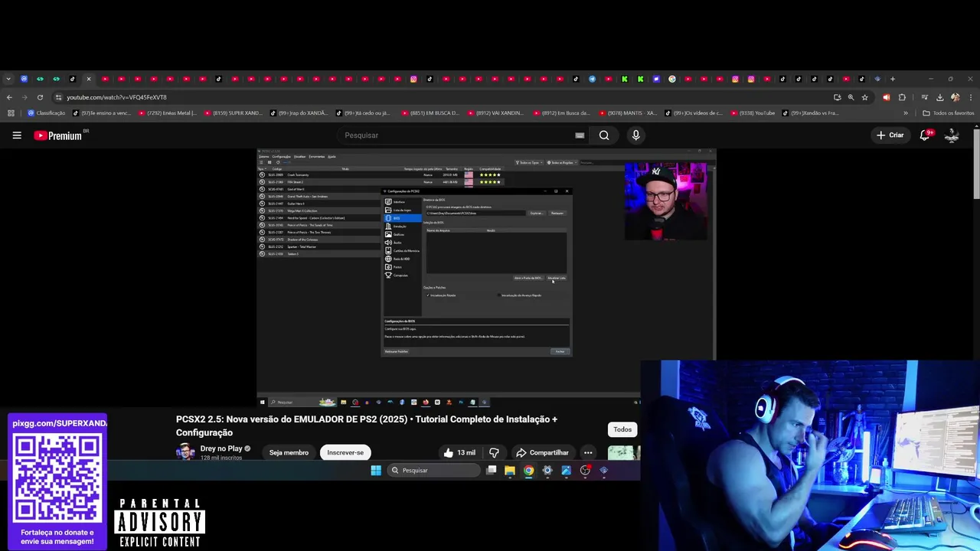Expand the Todos os Tipos filter dropdown

(528, 162)
